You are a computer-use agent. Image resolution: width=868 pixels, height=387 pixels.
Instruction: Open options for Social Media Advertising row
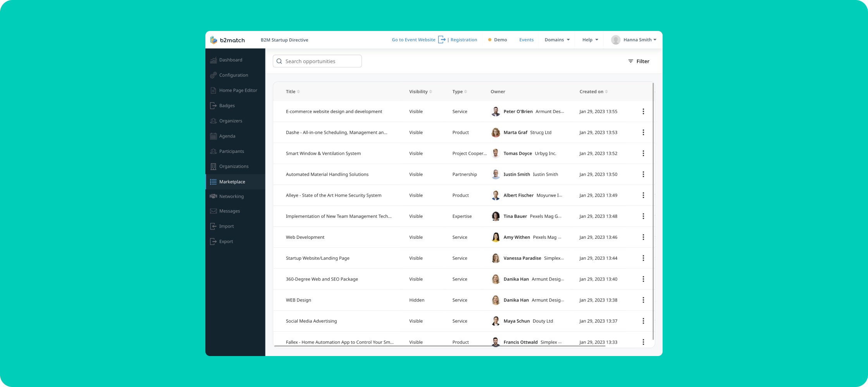[643, 321]
